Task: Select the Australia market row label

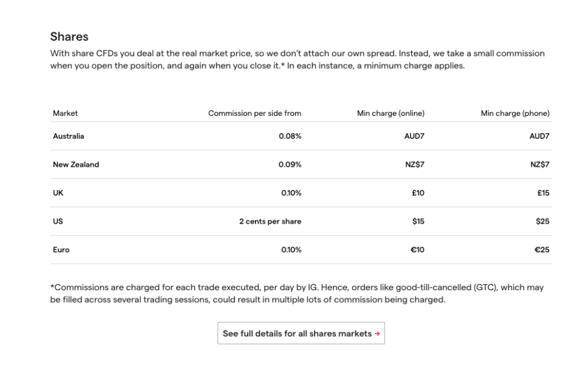Action: pos(68,137)
